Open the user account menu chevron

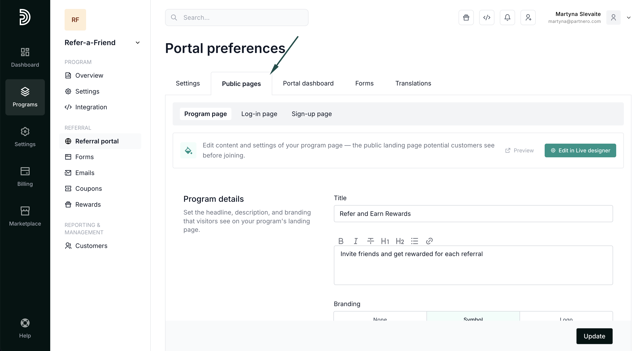click(x=629, y=18)
